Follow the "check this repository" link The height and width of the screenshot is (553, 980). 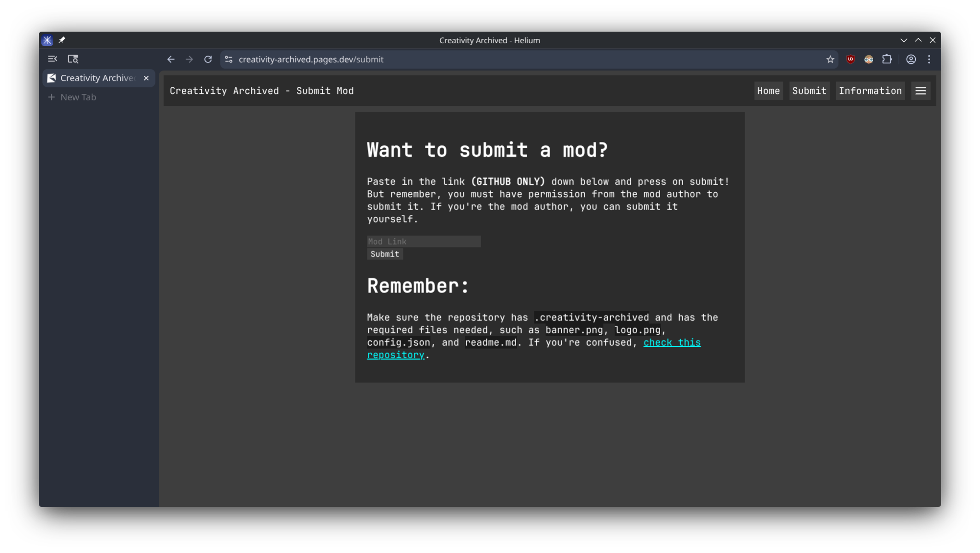(672, 342)
